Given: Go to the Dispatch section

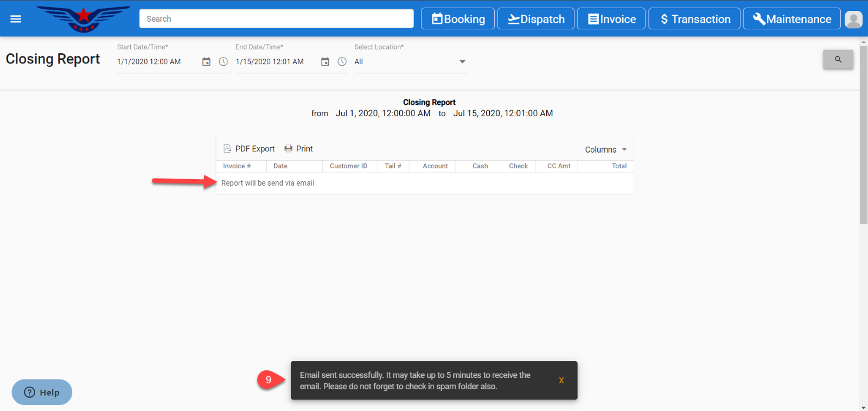Looking at the screenshot, I should [x=535, y=19].
